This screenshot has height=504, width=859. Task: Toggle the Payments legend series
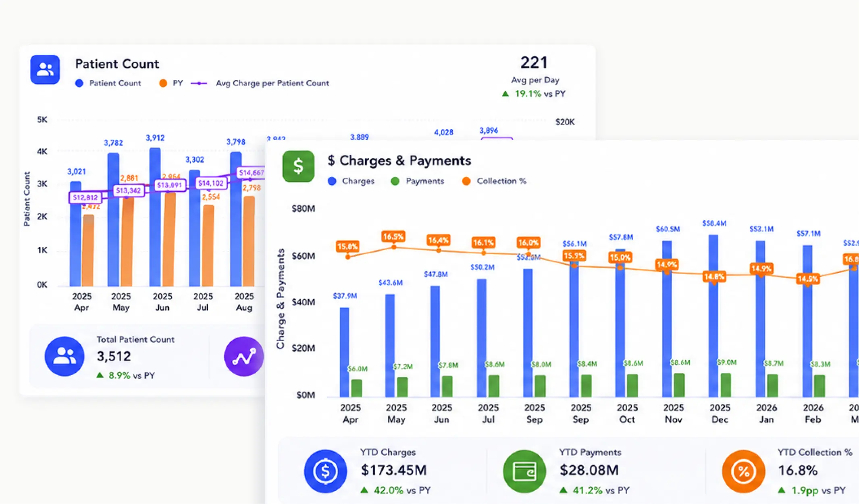pos(418,181)
